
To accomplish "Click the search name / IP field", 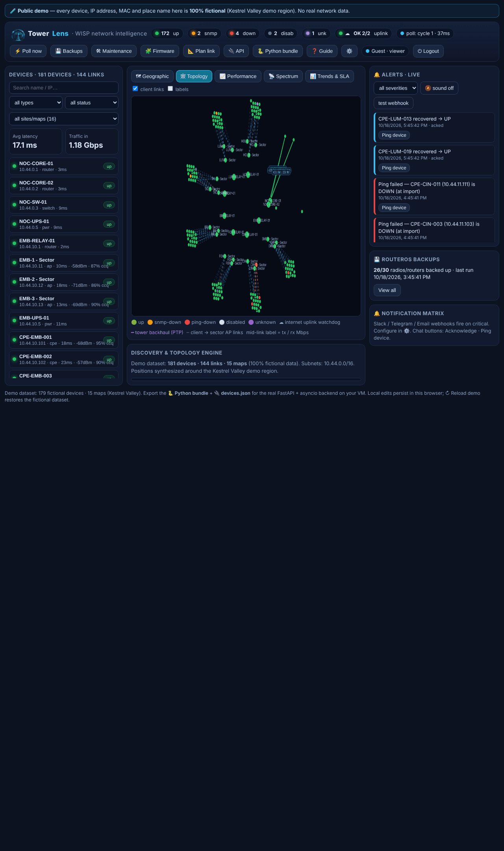I will click(64, 88).
